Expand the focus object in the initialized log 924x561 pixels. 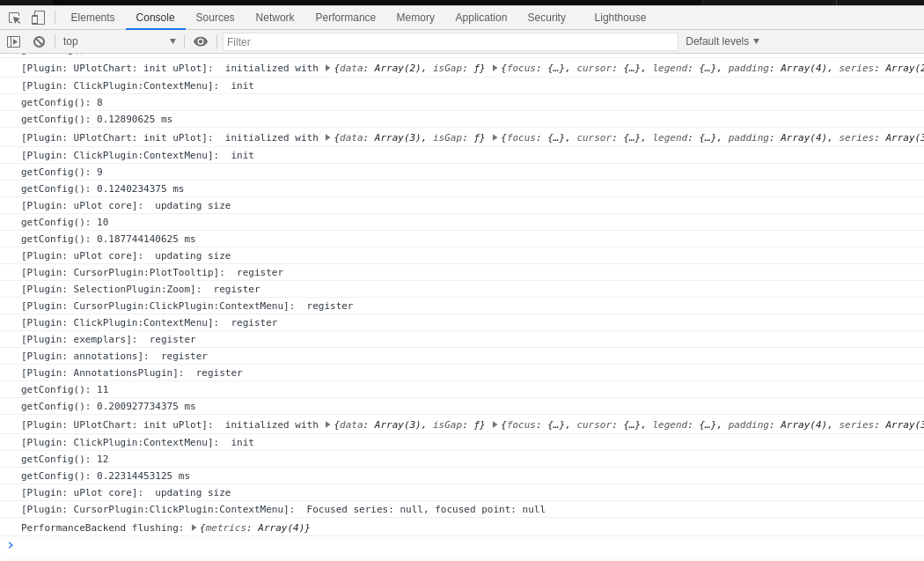coord(494,68)
